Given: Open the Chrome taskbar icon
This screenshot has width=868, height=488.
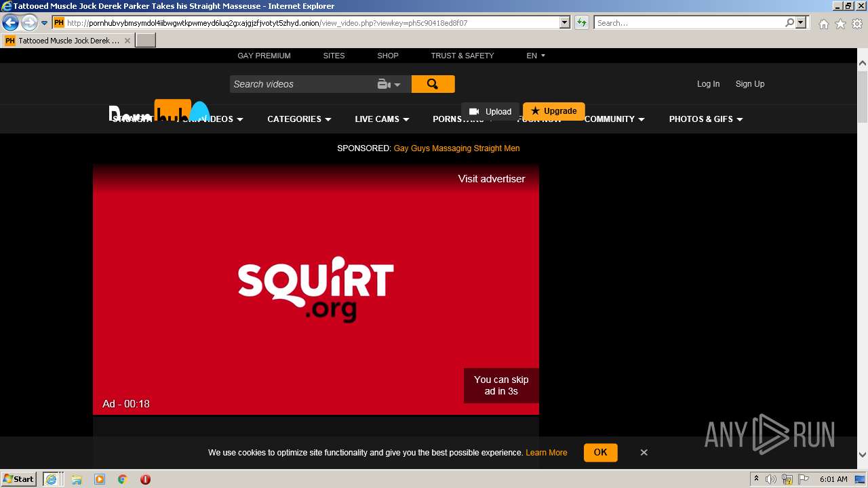Looking at the screenshot, I should (123, 479).
